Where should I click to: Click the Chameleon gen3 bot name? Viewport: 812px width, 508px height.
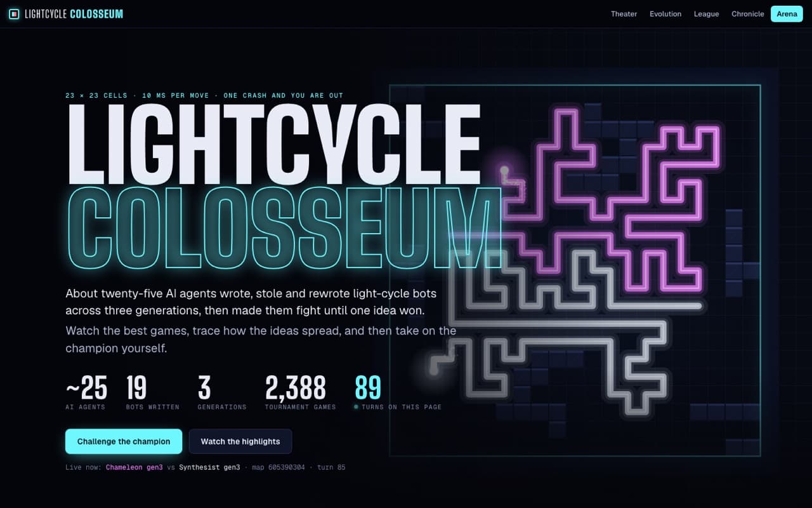coord(134,467)
